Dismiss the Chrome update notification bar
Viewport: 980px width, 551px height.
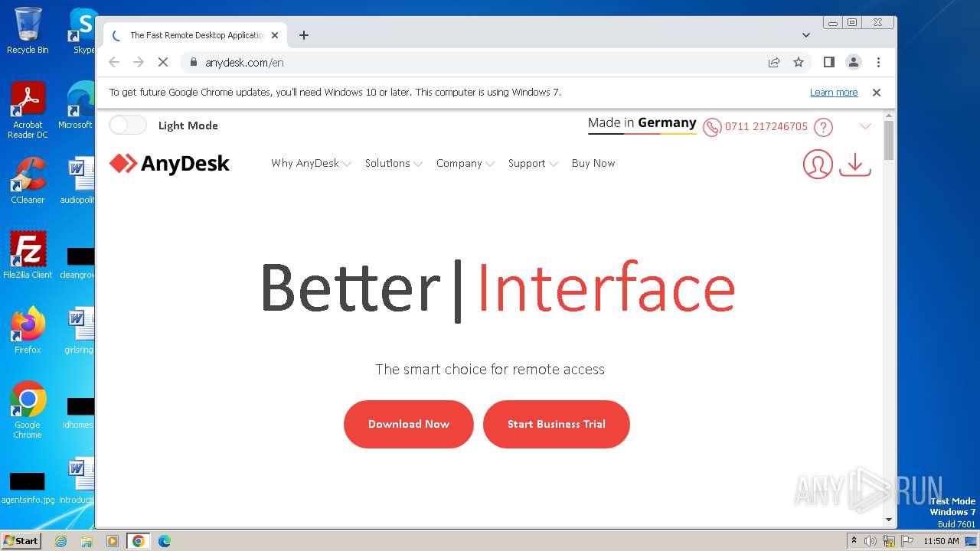877,93
